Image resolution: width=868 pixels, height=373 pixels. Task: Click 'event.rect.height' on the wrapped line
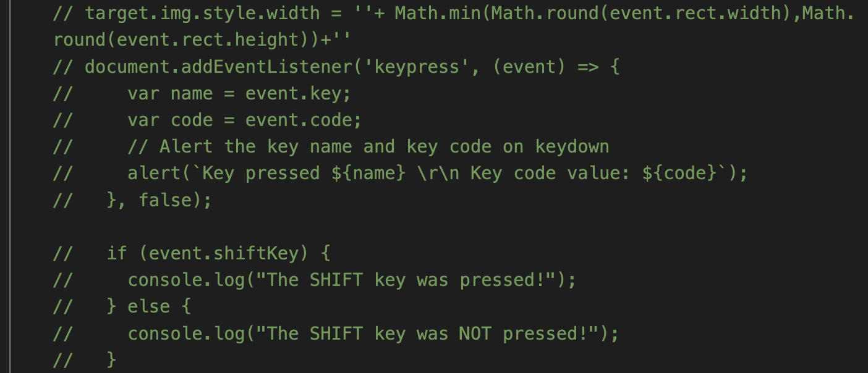(207, 40)
